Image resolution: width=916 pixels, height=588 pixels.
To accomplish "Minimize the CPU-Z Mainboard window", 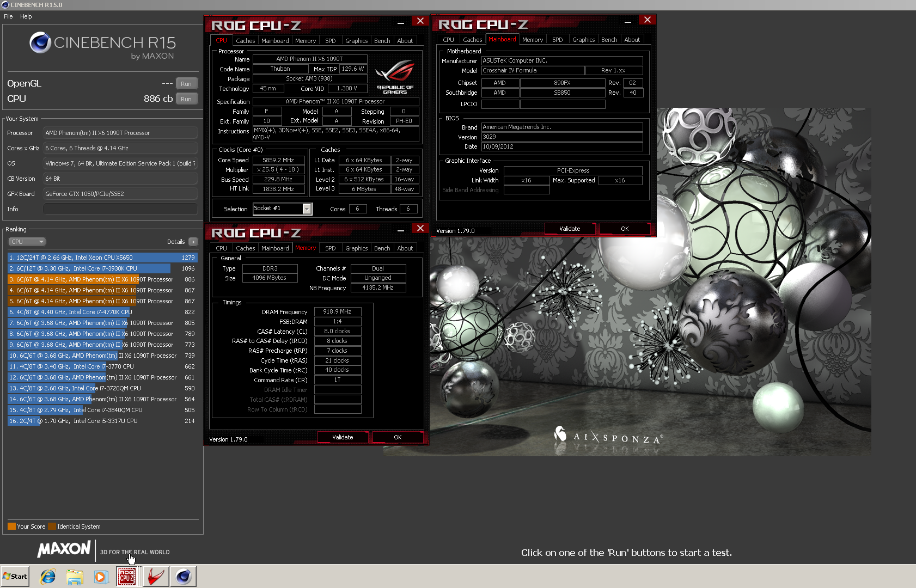I will [628, 21].
